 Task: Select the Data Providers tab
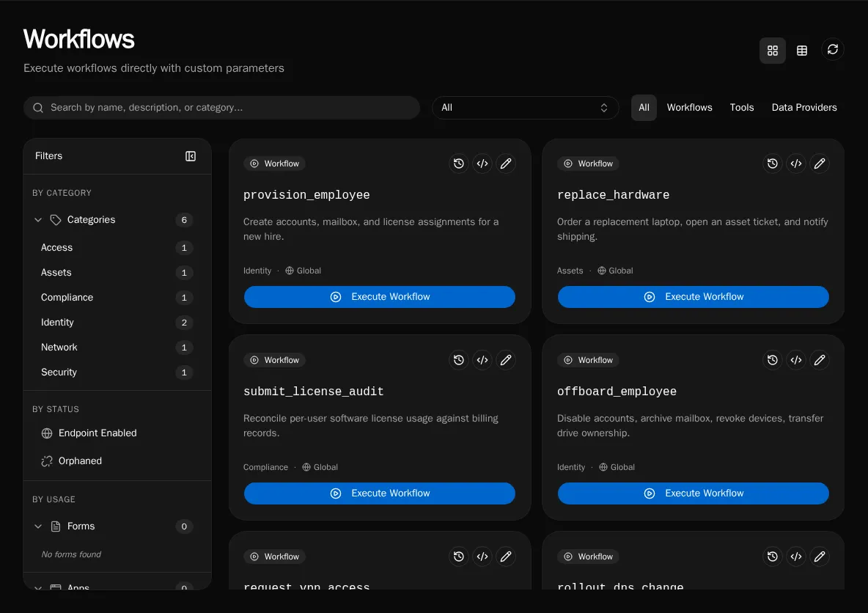tap(803, 108)
